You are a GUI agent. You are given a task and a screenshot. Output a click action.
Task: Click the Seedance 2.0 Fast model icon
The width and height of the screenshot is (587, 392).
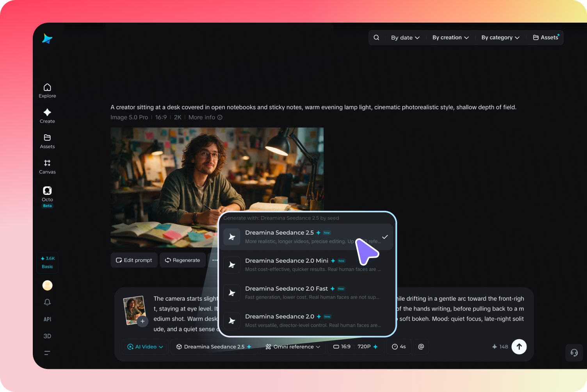tap(232, 293)
